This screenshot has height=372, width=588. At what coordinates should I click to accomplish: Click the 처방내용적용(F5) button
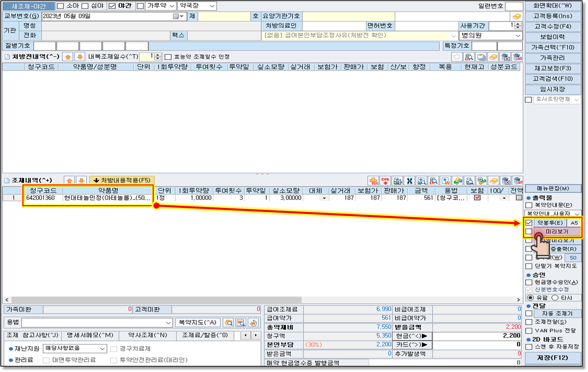122,180
